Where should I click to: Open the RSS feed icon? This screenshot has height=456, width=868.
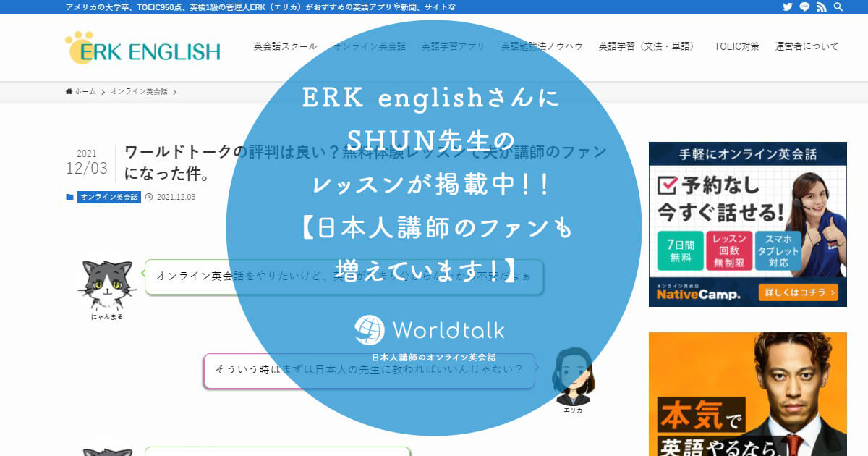pos(822,7)
